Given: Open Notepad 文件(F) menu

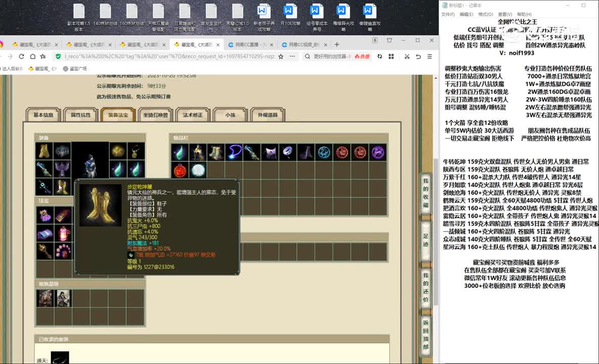Looking at the screenshot, I should [448, 15].
